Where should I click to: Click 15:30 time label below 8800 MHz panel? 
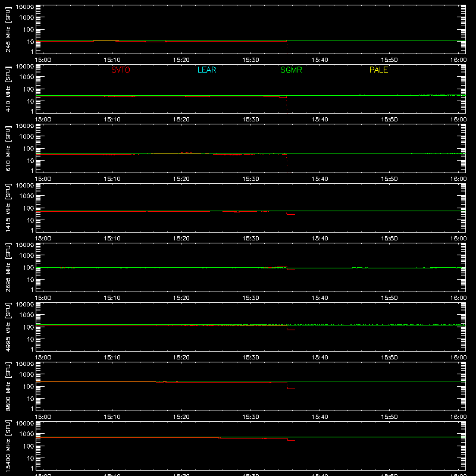click(250, 417)
